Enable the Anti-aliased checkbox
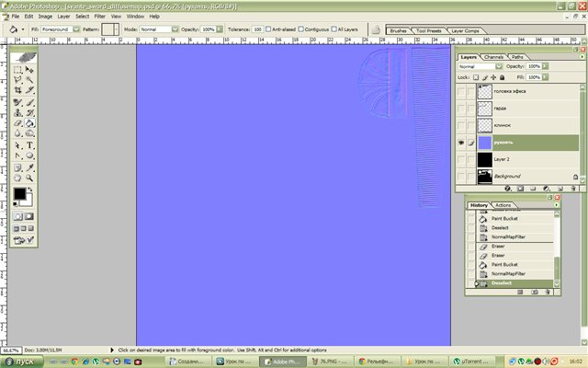This screenshot has width=588, height=368. coord(268,29)
